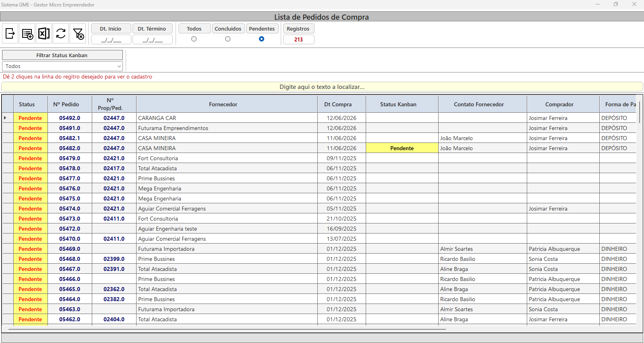Click the Dt. Início button
644x343 pixels.
click(x=111, y=29)
